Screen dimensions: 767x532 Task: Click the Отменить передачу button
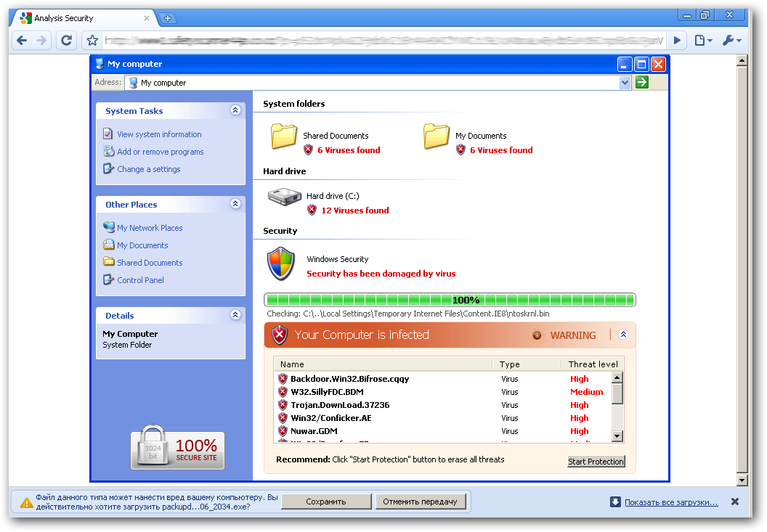(421, 502)
